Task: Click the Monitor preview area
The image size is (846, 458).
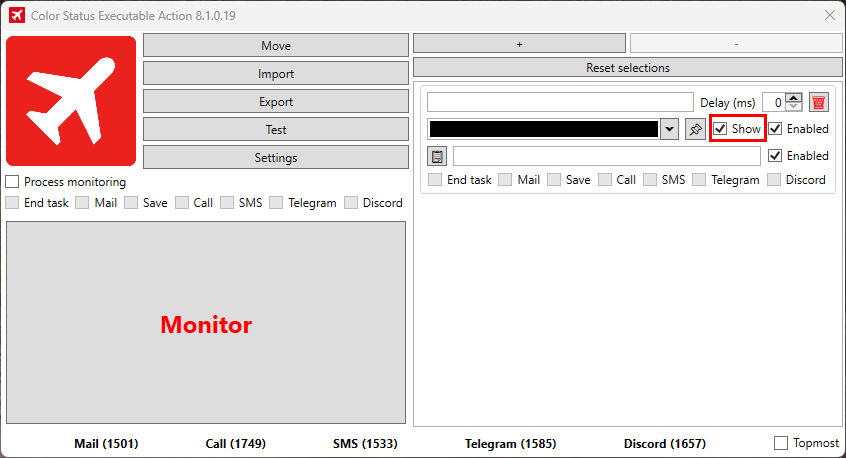Action: click(x=206, y=323)
